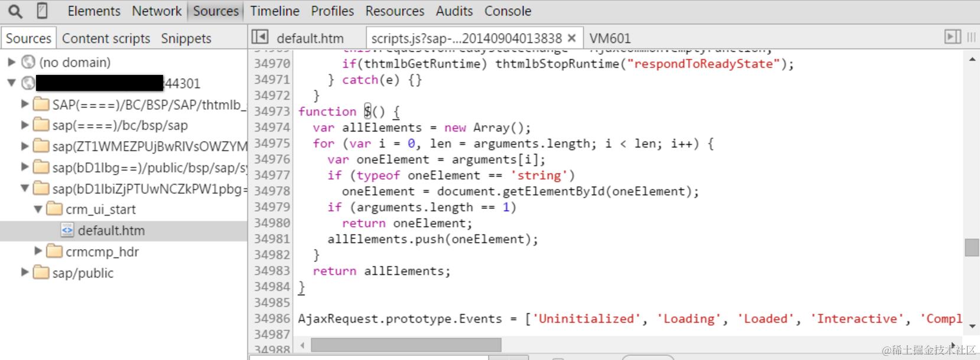Click the up arrow of code scrollbar

click(x=972, y=60)
